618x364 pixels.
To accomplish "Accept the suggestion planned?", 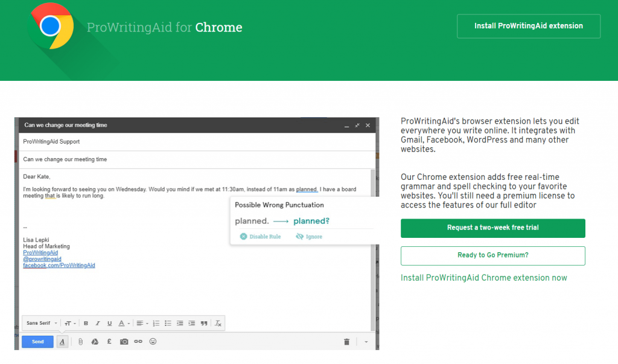I will (311, 221).
